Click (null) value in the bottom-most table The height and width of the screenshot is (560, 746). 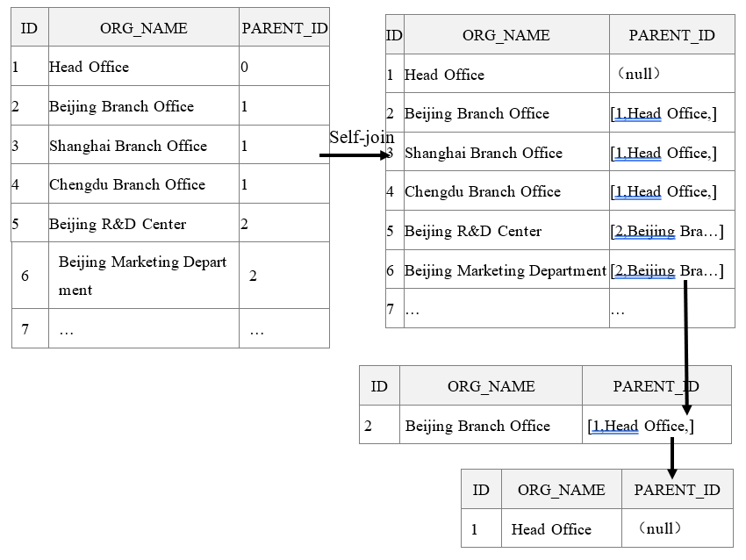click(x=661, y=528)
